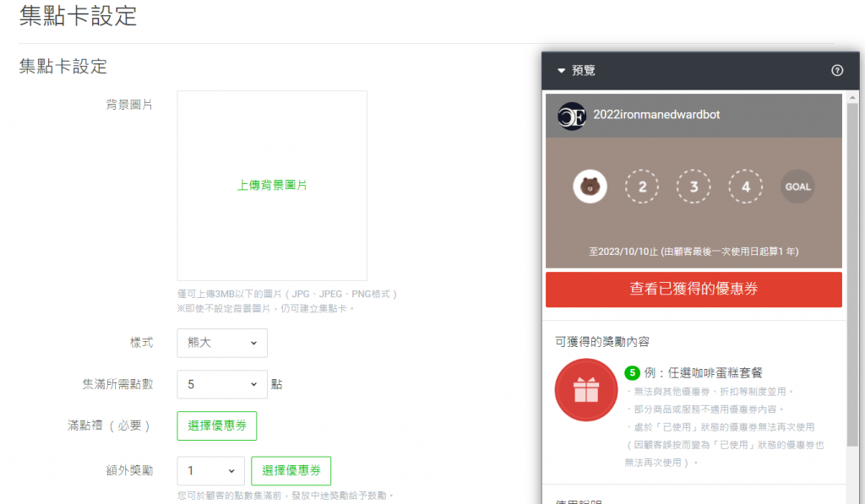Click the 至2023/10/10止 expiry text
The image size is (865, 504).
[694, 252]
